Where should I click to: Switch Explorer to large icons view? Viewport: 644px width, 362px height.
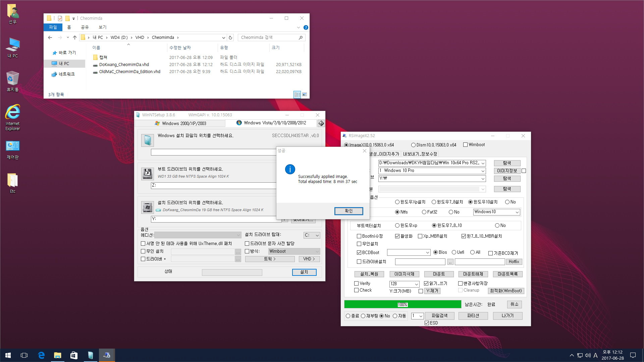click(x=305, y=95)
